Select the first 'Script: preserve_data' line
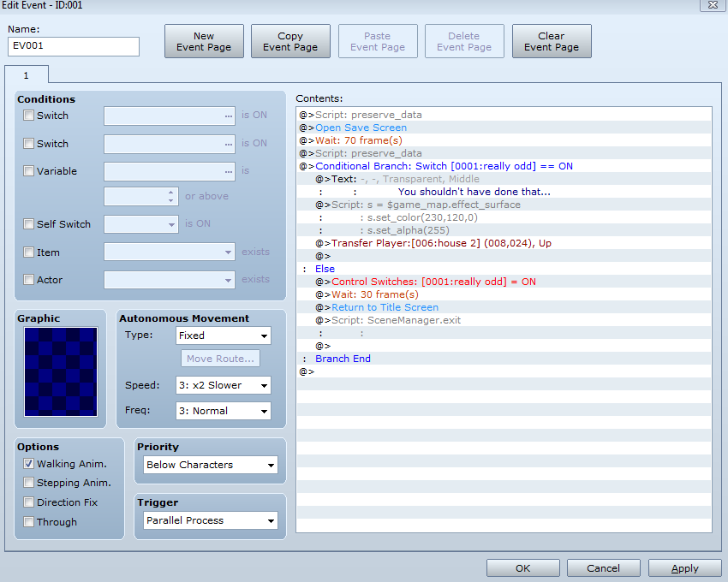 (504, 115)
